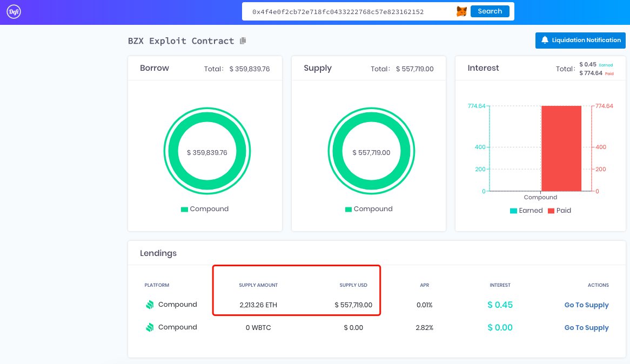The image size is (630, 364).
Task: Open the Defi logo home icon
Action: [x=14, y=12]
